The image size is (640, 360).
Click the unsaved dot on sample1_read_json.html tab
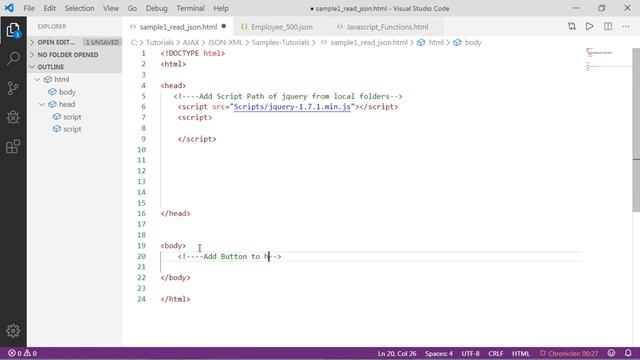tap(224, 27)
